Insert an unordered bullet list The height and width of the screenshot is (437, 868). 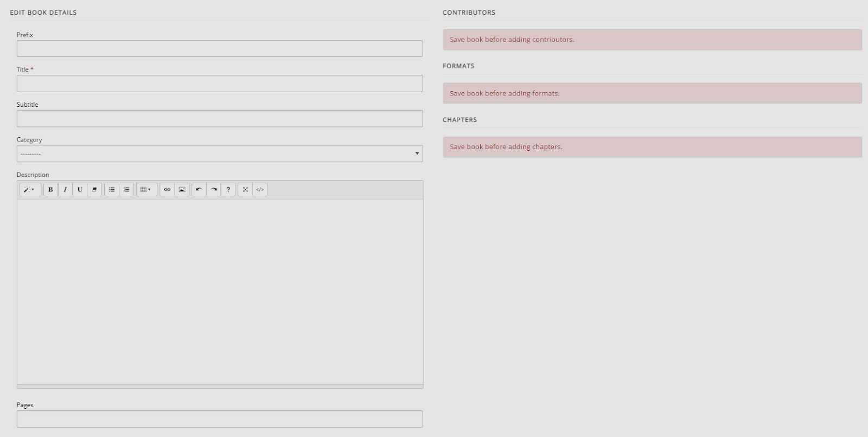[112, 189]
